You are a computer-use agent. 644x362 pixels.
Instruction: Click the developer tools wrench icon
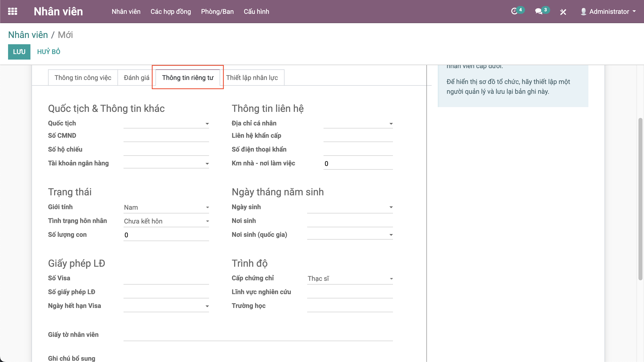(x=563, y=12)
